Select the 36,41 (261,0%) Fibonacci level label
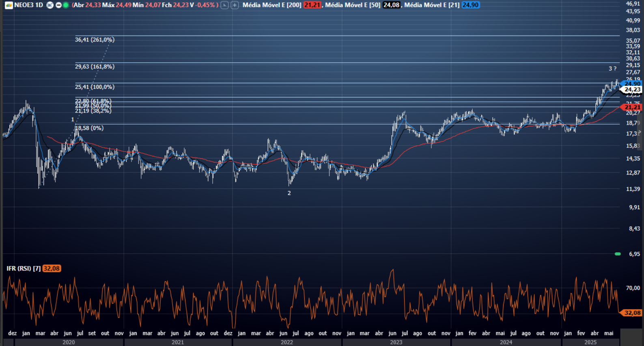Viewport: 644px width, 346px height. 95,39
